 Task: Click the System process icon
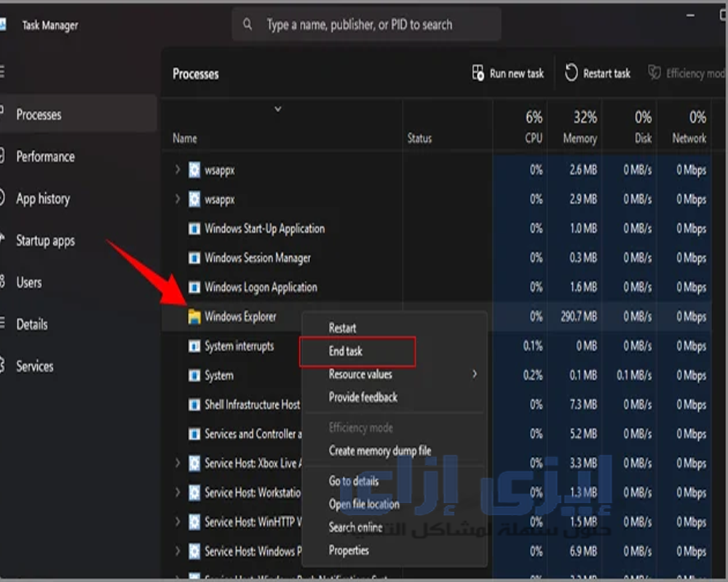click(194, 375)
